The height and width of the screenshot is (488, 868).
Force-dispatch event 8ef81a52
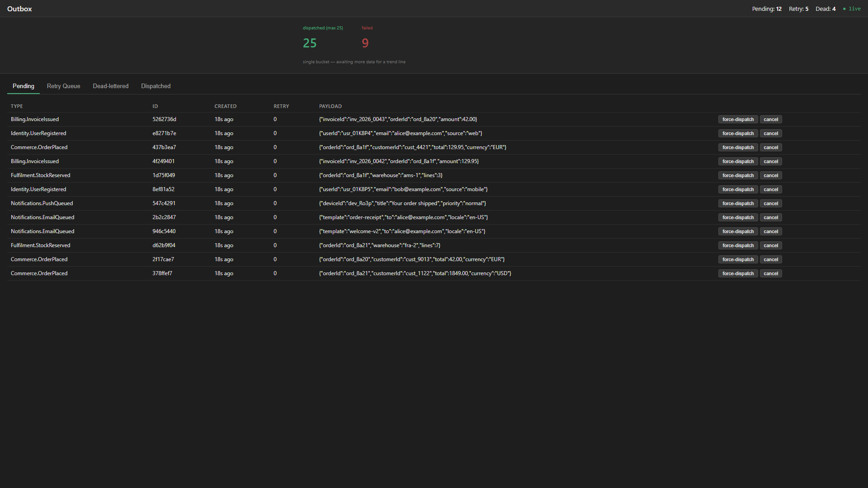738,189
